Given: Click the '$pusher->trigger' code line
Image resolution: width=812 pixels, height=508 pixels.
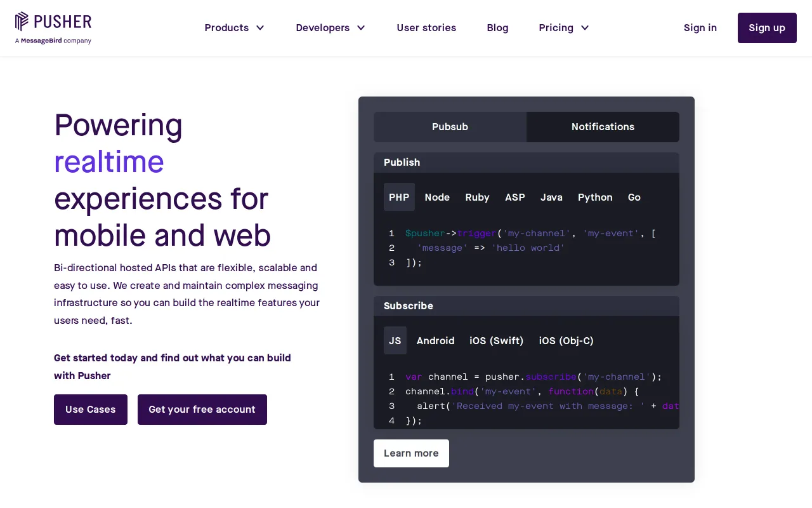Looking at the screenshot, I should [x=530, y=234].
